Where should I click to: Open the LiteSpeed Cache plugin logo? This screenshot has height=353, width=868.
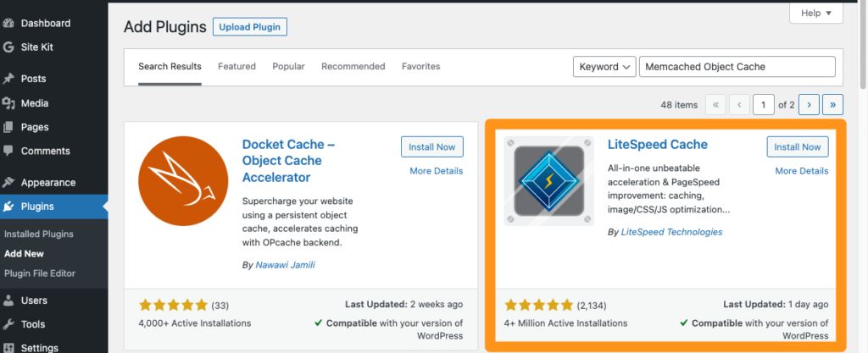click(543, 180)
